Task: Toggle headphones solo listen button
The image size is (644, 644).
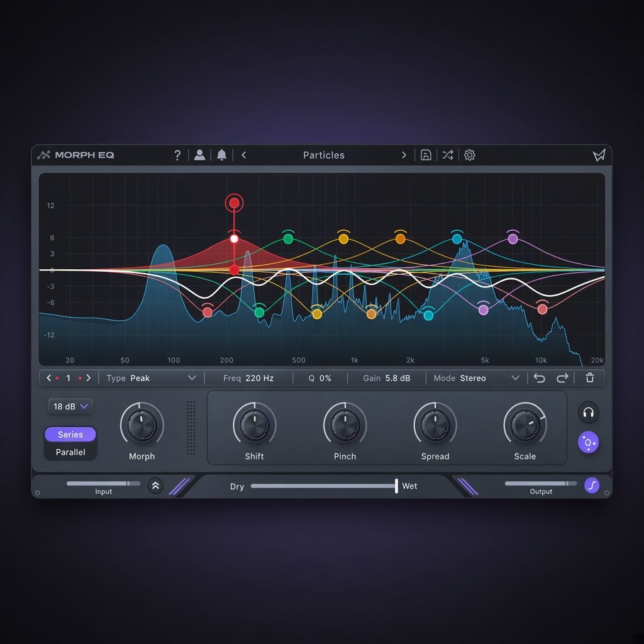Action: 589,412
